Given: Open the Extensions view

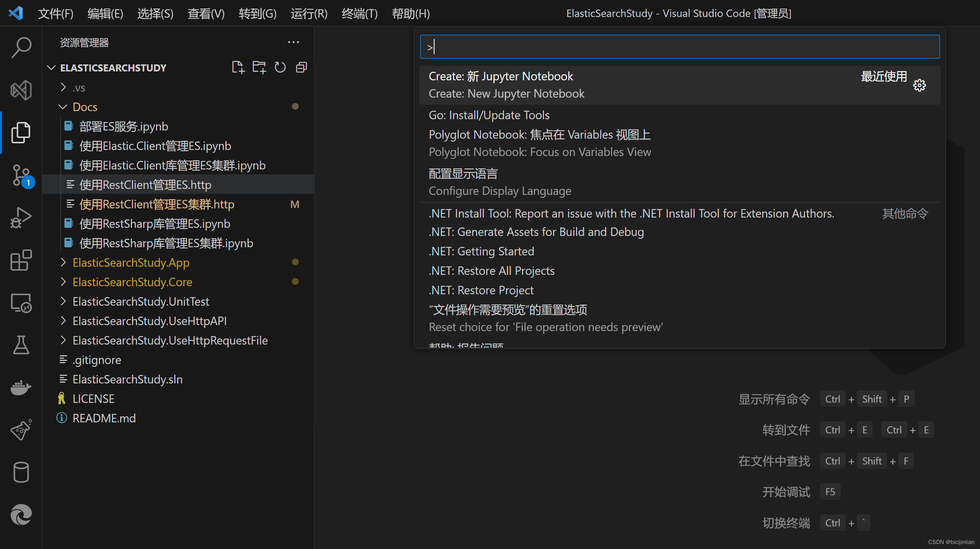Looking at the screenshot, I should click(x=21, y=260).
